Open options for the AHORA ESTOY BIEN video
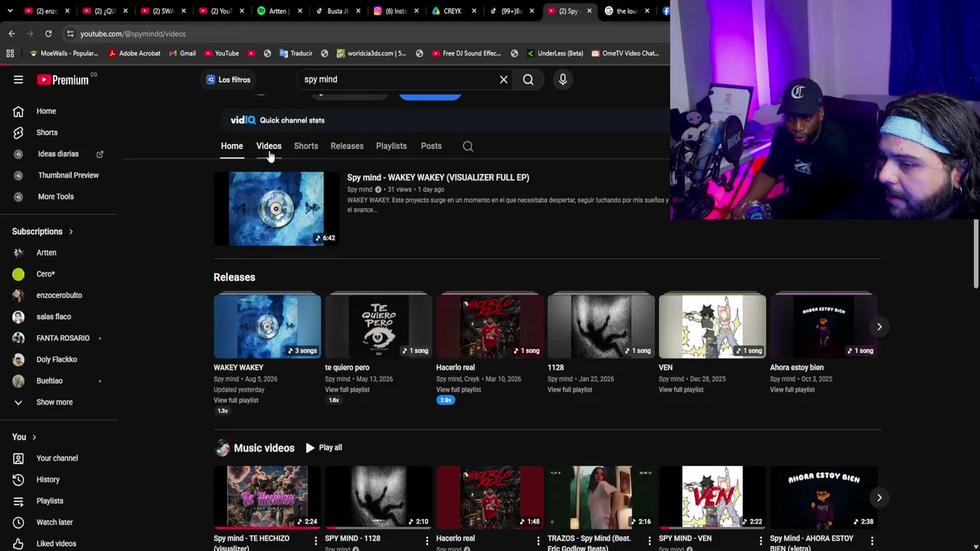Viewport: 980px width, 551px height. tap(871, 541)
